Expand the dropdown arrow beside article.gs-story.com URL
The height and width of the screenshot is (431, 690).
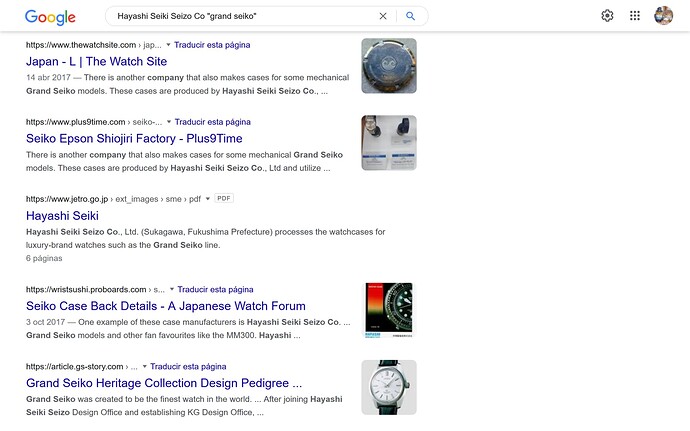(x=144, y=366)
